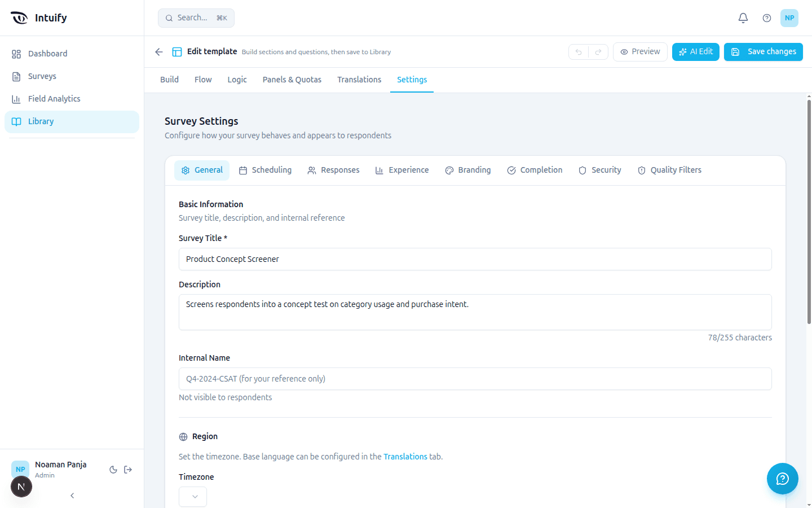Click the Search box

(x=196, y=18)
